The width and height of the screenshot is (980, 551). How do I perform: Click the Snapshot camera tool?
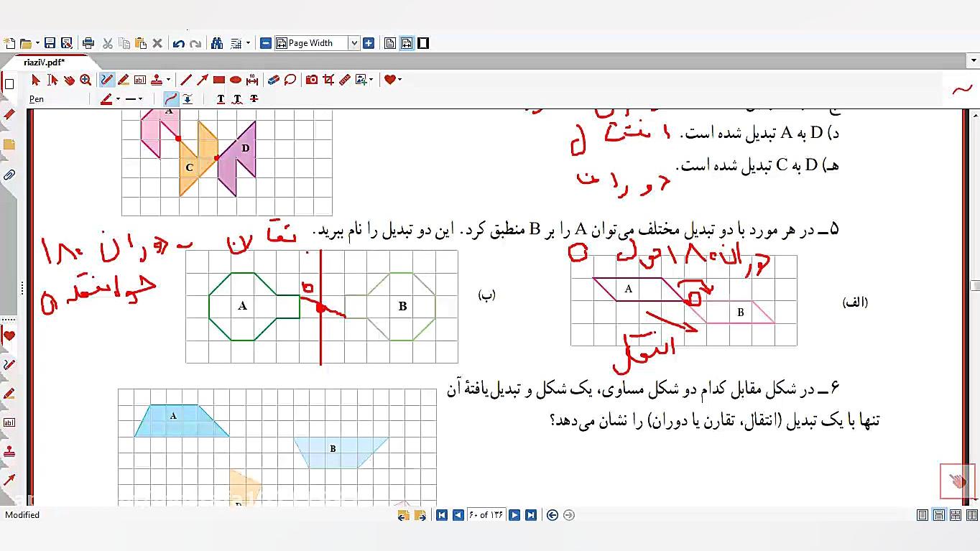pyautogui.click(x=312, y=80)
